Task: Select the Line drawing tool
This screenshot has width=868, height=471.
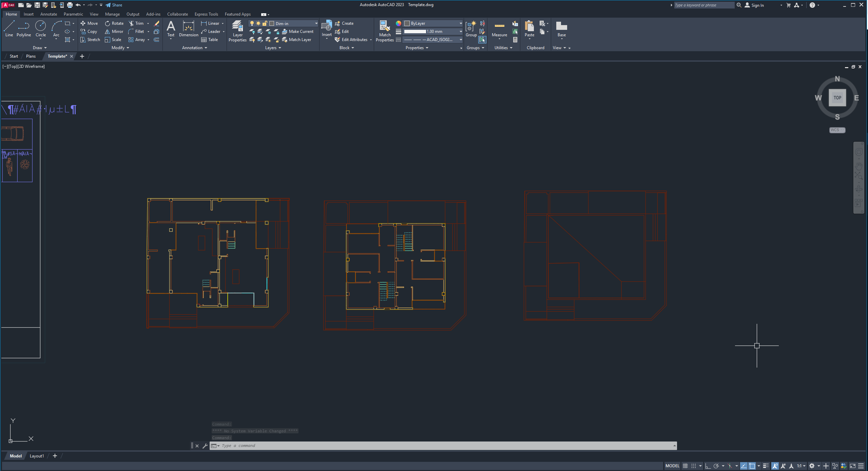Action: coord(9,29)
